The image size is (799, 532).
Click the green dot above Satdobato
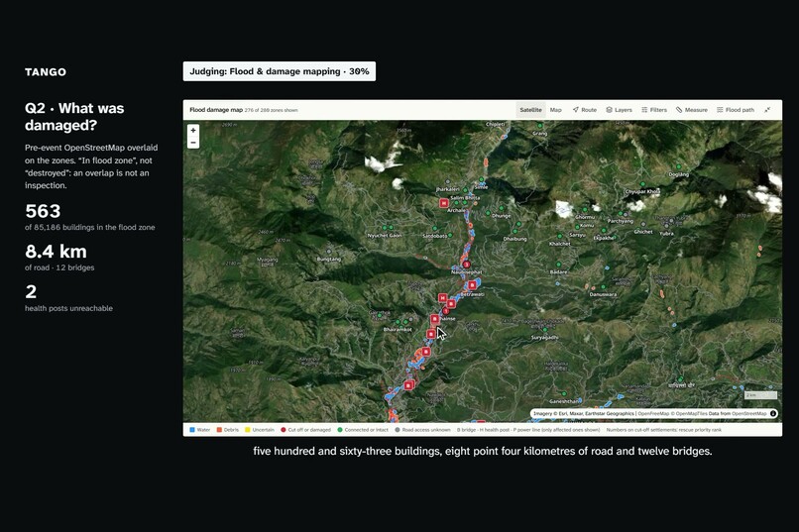[x=434, y=229]
